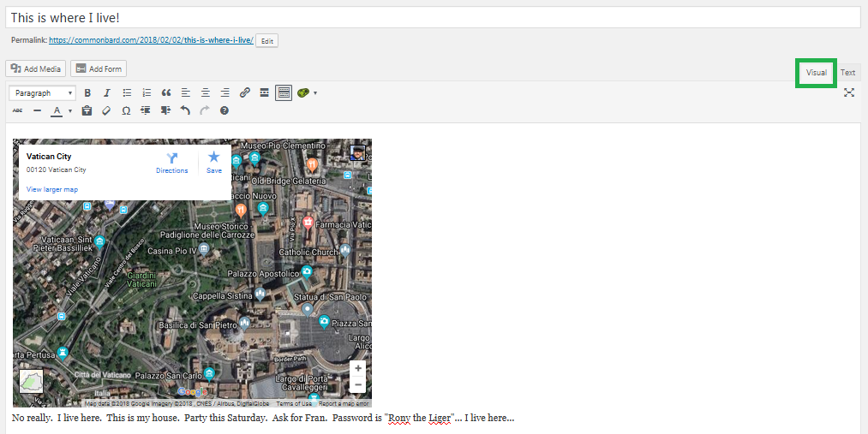Viewport: 868px width, 434px height.
Task: Click the underlined word "Rony" in post
Action: pyautogui.click(x=399, y=418)
